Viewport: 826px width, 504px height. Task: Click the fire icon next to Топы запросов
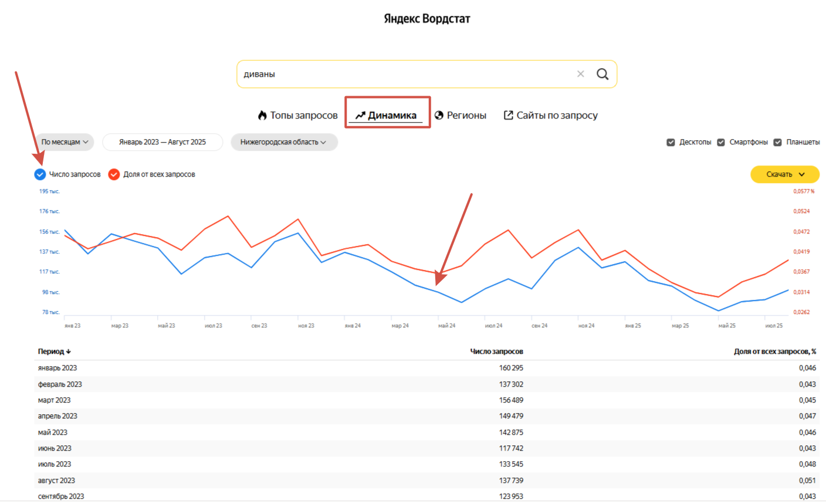pos(262,115)
